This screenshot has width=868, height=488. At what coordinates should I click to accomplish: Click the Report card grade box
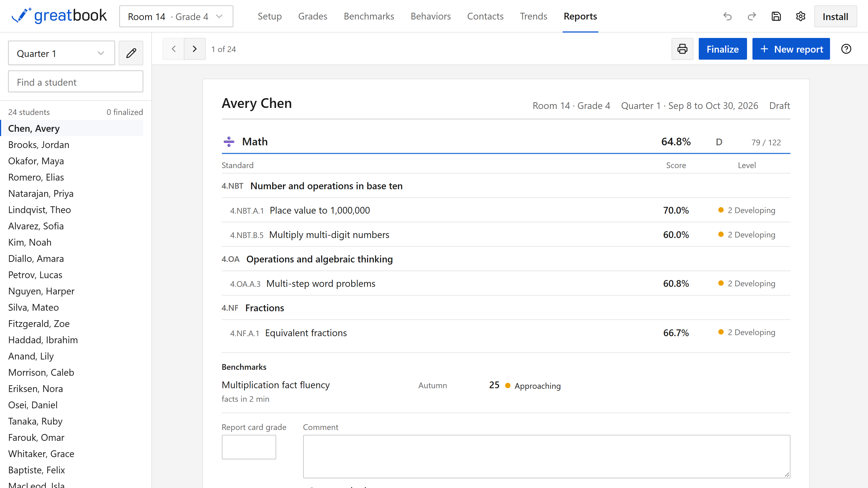tap(249, 447)
